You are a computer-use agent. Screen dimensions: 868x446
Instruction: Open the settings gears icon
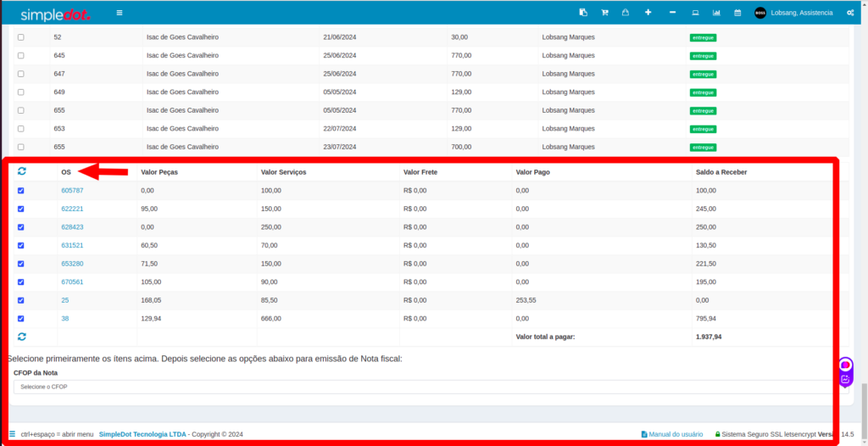click(849, 13)
